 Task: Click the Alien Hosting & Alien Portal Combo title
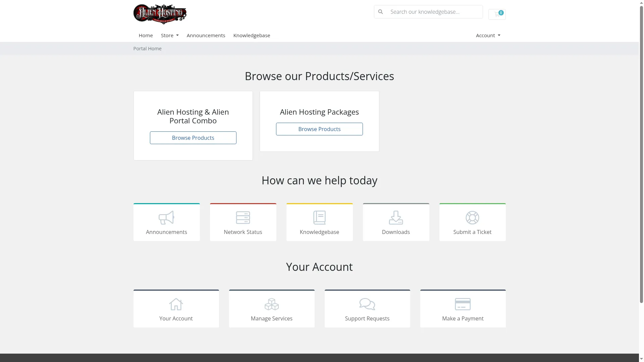coord(193,116)
